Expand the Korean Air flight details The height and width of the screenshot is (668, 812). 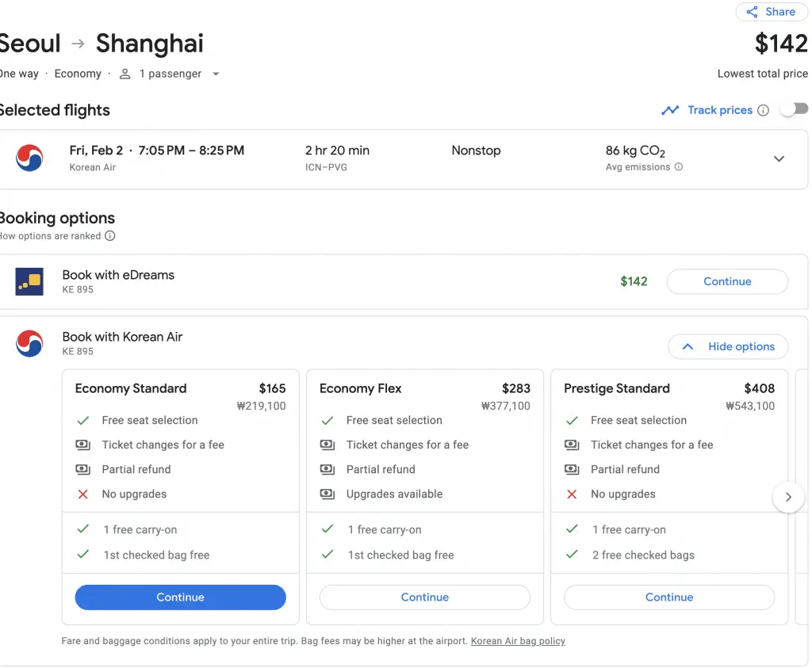pyautogui.click(x=779, y=158)
